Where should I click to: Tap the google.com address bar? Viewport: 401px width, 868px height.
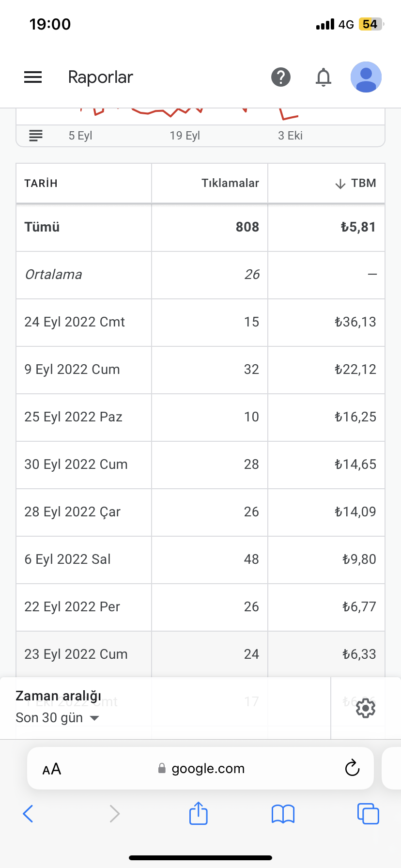coord(200,769)
